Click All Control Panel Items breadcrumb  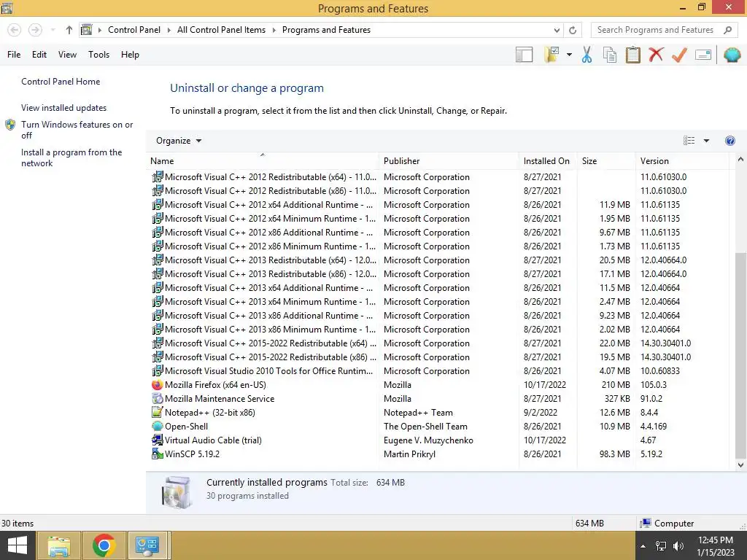tap(221, 30)
